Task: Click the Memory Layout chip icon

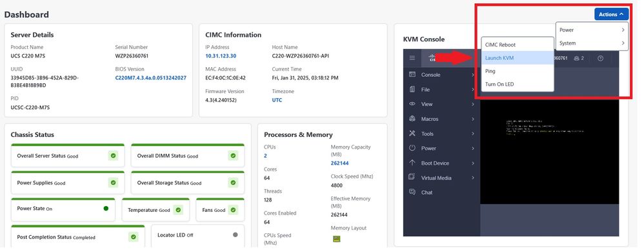Action: pos(336,239)
